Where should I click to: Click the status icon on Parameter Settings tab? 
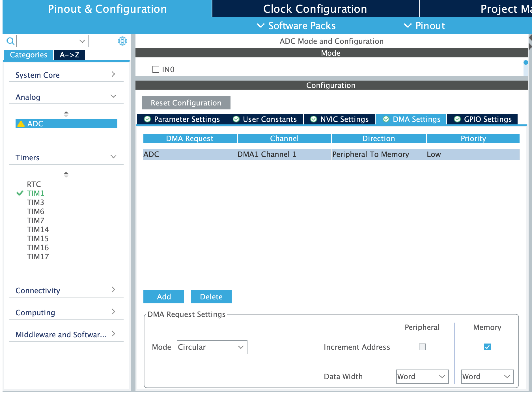[x=148, y=119]
